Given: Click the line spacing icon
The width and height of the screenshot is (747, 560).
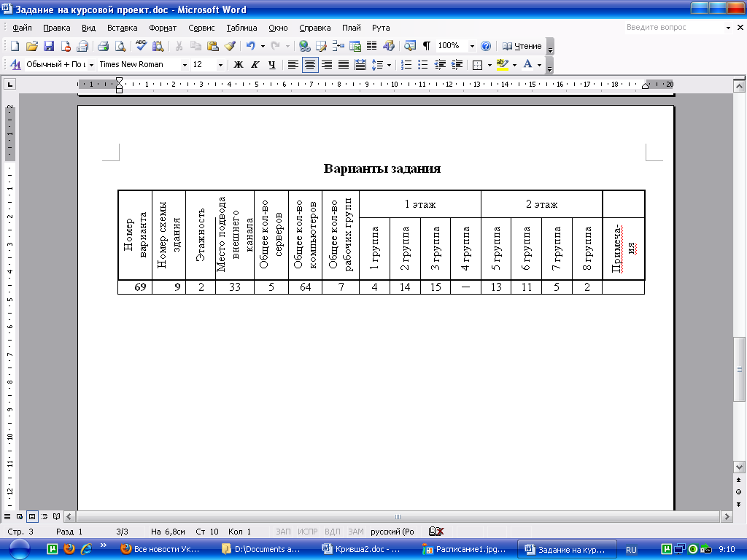Looking at the screenshot, I should click(x=377, y=65).
